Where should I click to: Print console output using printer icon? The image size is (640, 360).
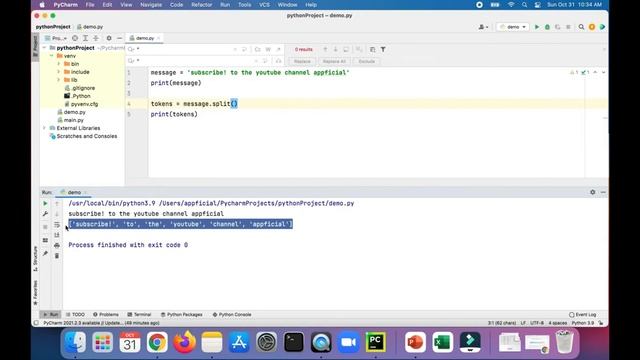[57, 245]
